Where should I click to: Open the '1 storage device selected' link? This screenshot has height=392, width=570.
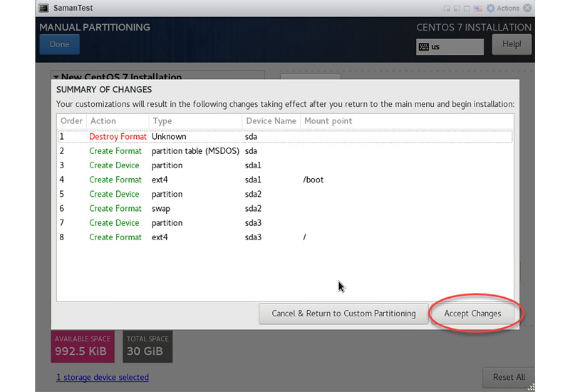click(103, 377)
